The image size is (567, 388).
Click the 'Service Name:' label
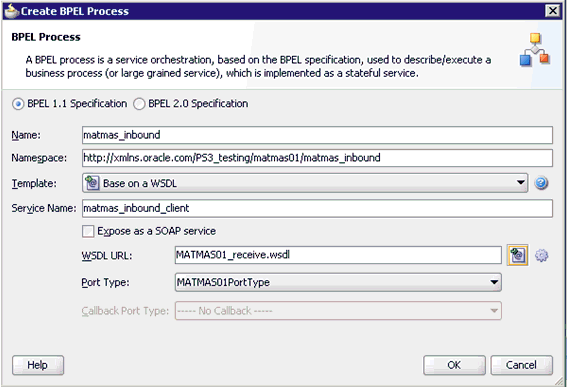click(x=44, y=208)
